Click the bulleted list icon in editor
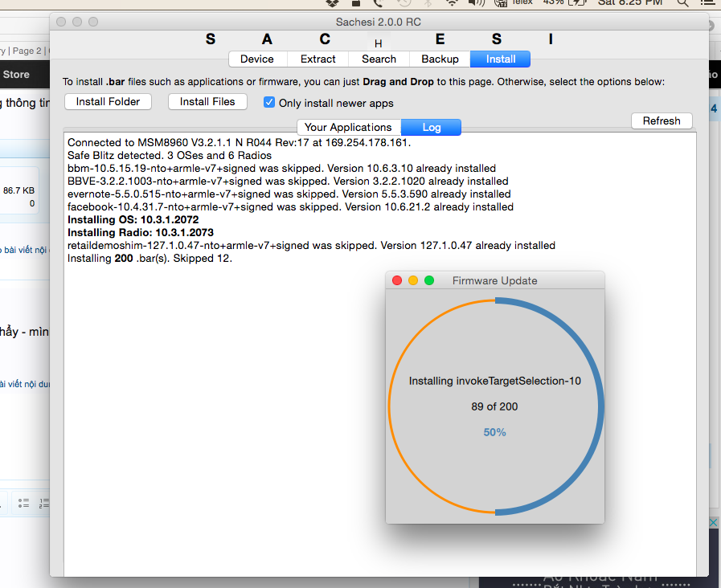This screenshot has height=588, width=721. (x=23, y=503)
